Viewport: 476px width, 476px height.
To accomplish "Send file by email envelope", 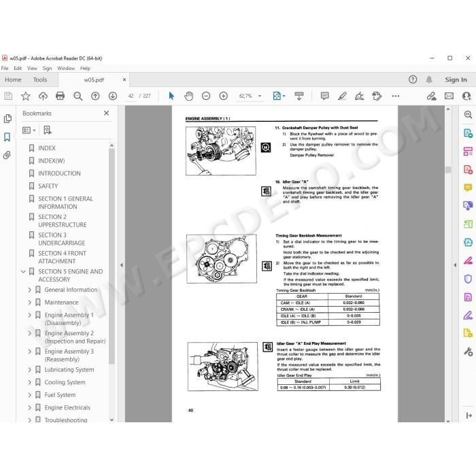I will point(449,97).
